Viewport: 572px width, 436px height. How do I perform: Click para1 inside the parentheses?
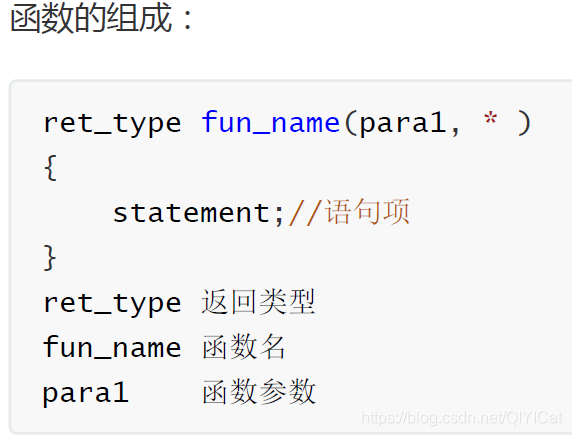[403, 125]
